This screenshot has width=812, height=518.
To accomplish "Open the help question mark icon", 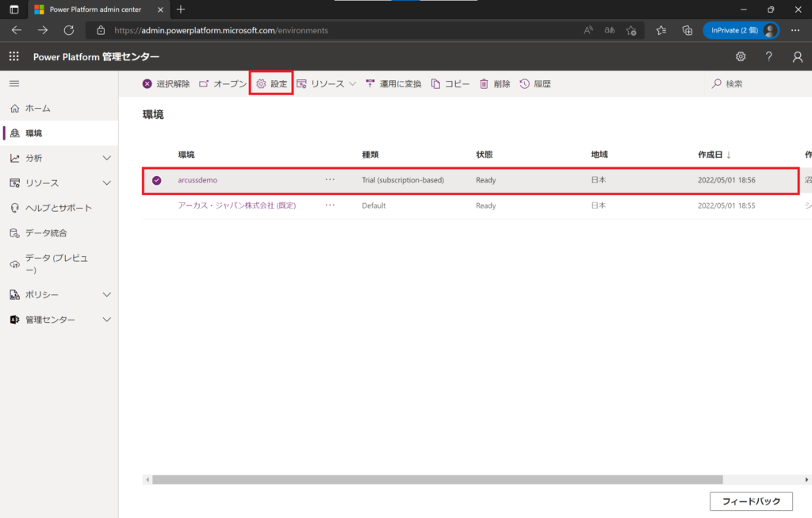I will 768,56.
